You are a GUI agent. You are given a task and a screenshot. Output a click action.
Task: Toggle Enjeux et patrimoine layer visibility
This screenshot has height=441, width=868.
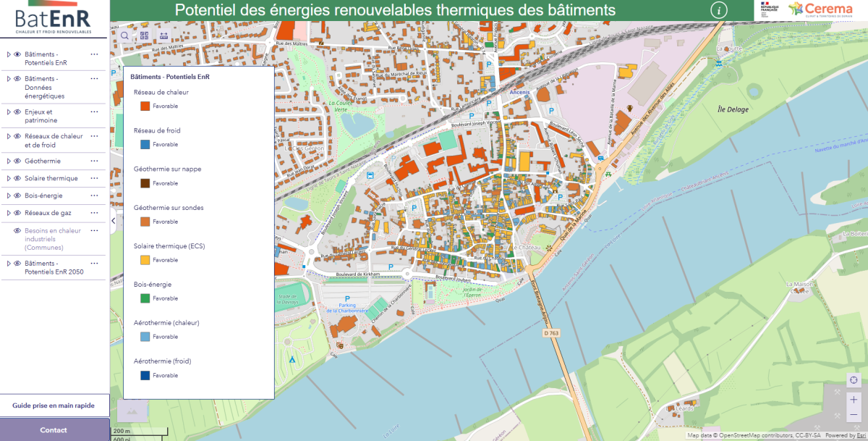point(17,112)
